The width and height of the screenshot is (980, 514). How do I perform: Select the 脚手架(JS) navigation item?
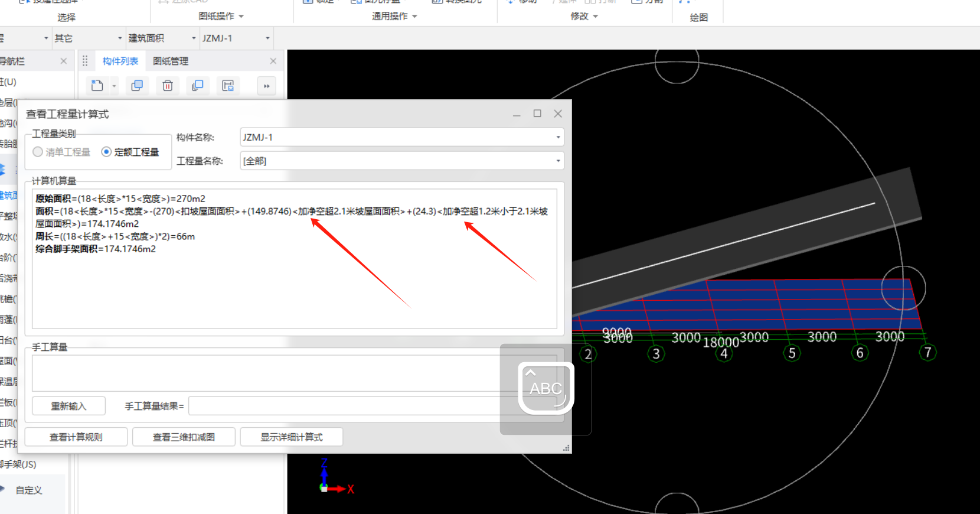point(18,464)
